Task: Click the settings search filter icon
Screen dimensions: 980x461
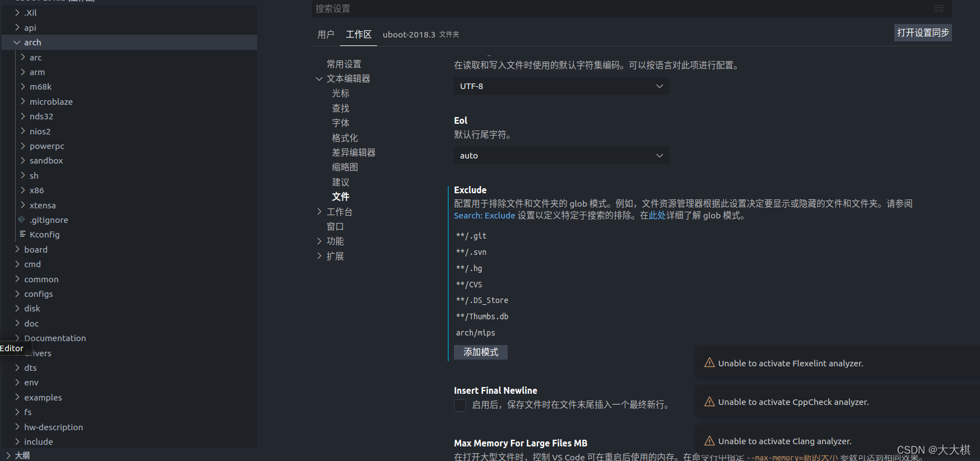Action: (x=939, y=8)
